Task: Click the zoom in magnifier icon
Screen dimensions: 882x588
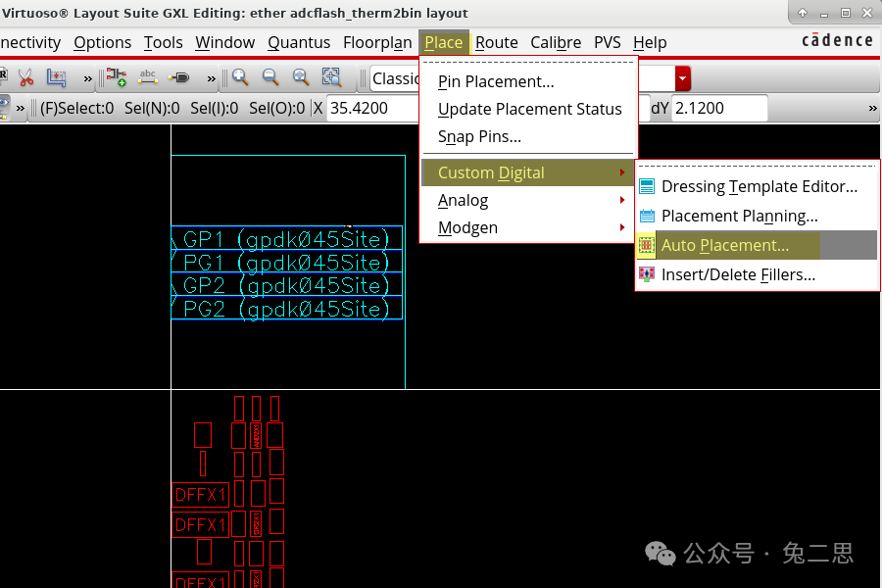Action: click(x=241, y=77)
